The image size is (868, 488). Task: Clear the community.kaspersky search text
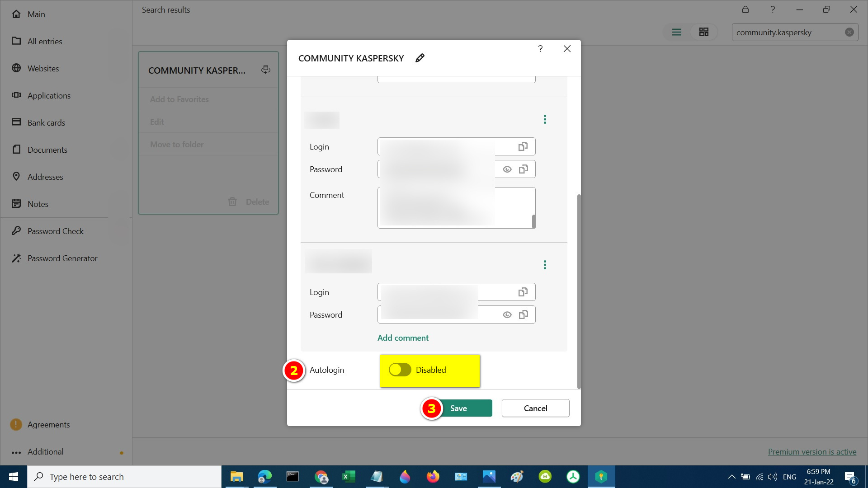[x=849, y=32]
